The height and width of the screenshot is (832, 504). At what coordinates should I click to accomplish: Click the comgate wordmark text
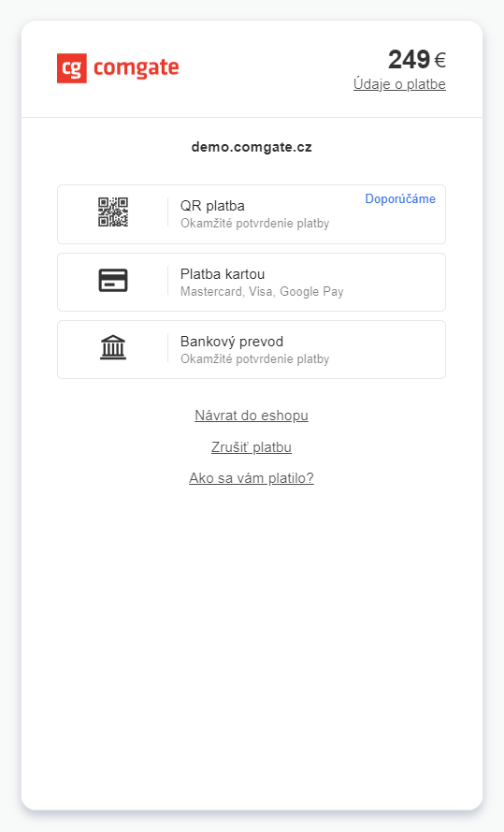[x=137, y=69]
